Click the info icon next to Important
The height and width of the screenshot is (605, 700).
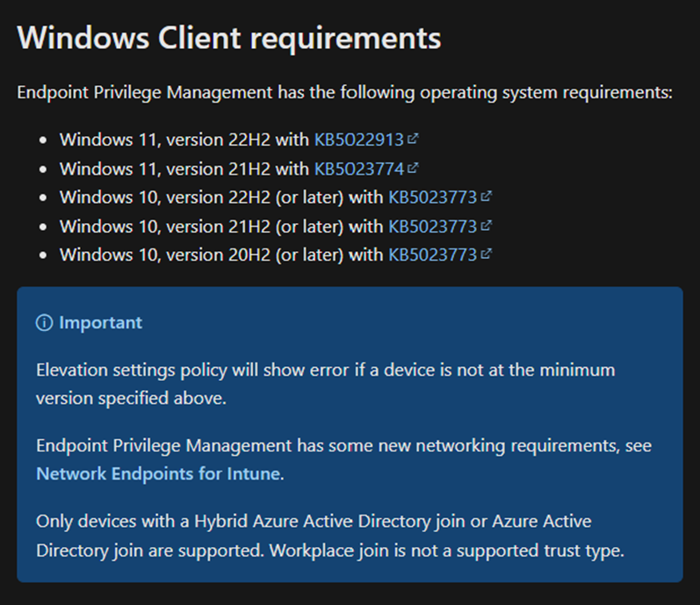tap(44, 323)
